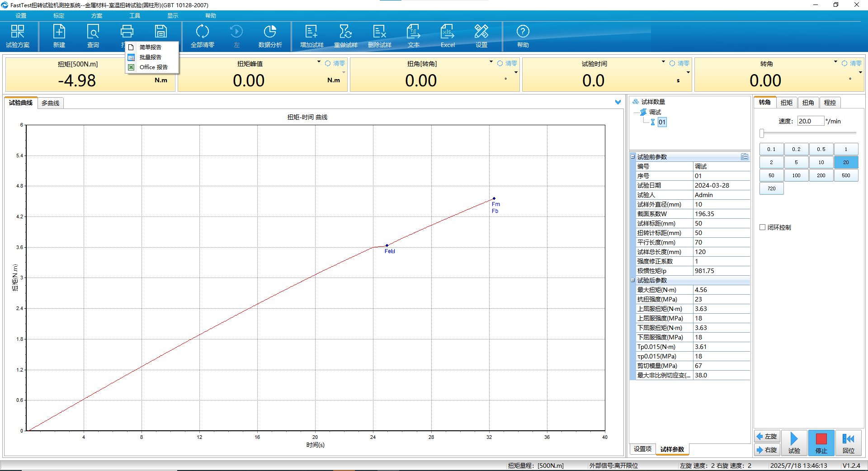868x471 pixels.
Task: Enable the 闭环控制 checkbox
Action: [x=763, y=227]
